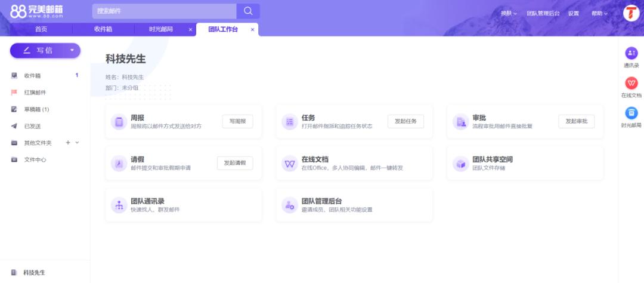
Task: Click the text 部门: 未分组
Action: (122, 88)
